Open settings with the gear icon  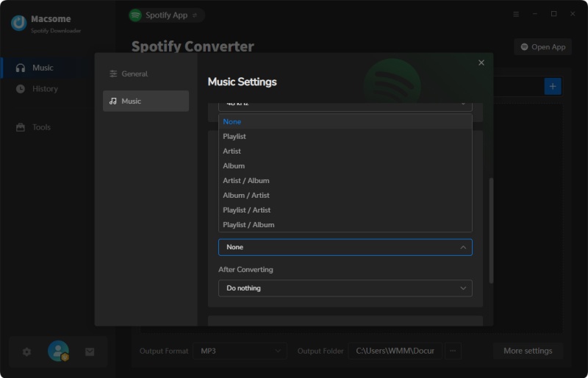[x=26, y=352]
